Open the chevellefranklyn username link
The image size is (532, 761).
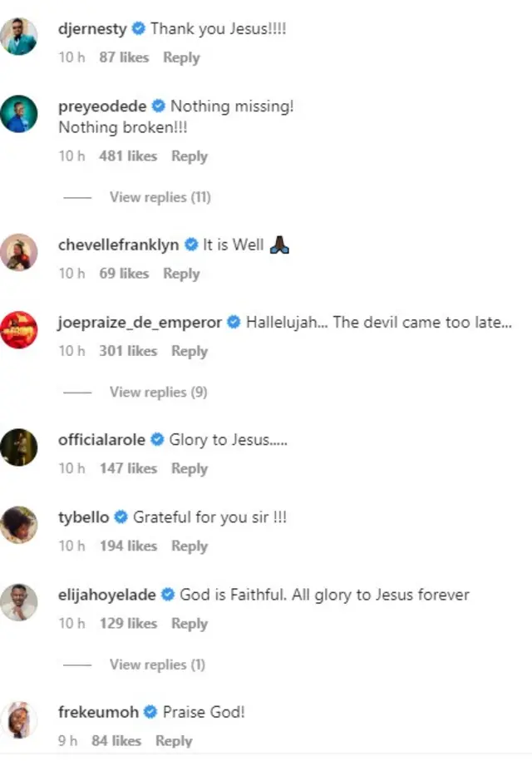coord(118,245)
